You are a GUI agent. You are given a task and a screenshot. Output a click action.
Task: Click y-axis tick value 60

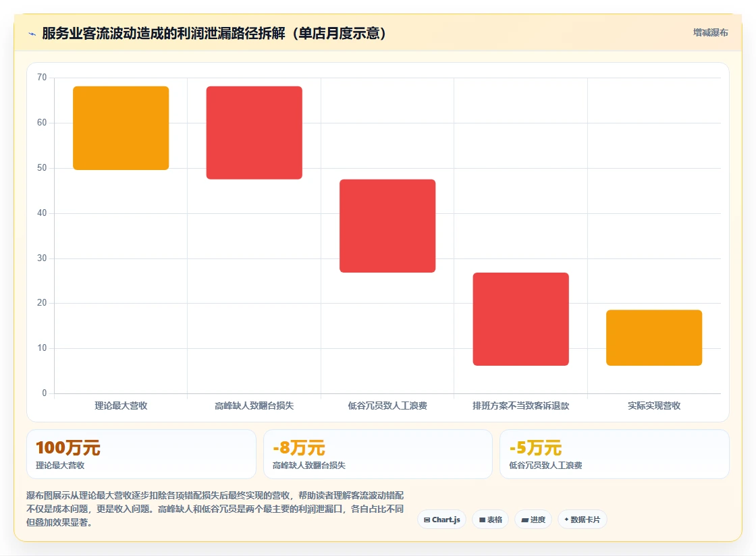point(42,123)
